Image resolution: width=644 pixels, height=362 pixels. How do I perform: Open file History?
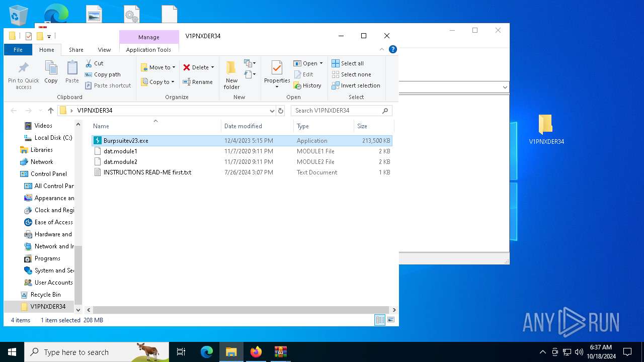point(307,85)
